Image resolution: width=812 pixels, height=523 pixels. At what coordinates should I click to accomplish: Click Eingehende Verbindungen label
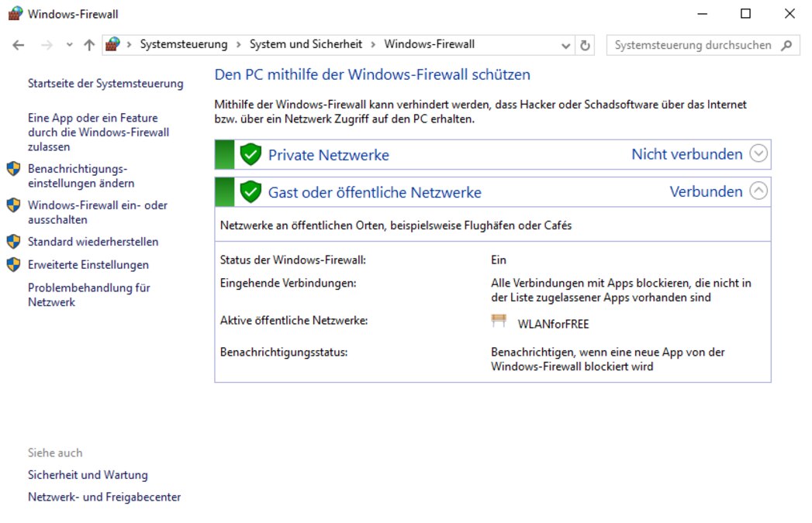coord(288,283)
